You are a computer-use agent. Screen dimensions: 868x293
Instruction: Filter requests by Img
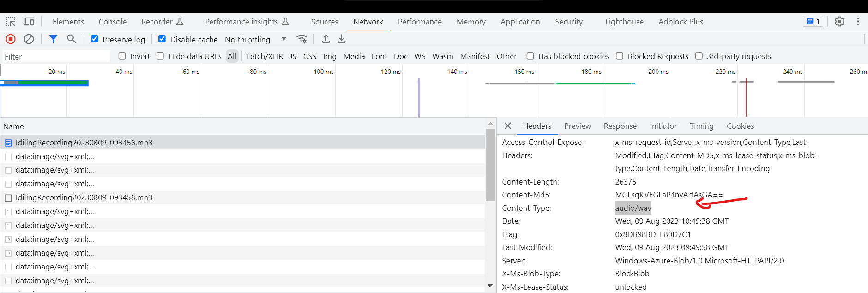(330, 56)
